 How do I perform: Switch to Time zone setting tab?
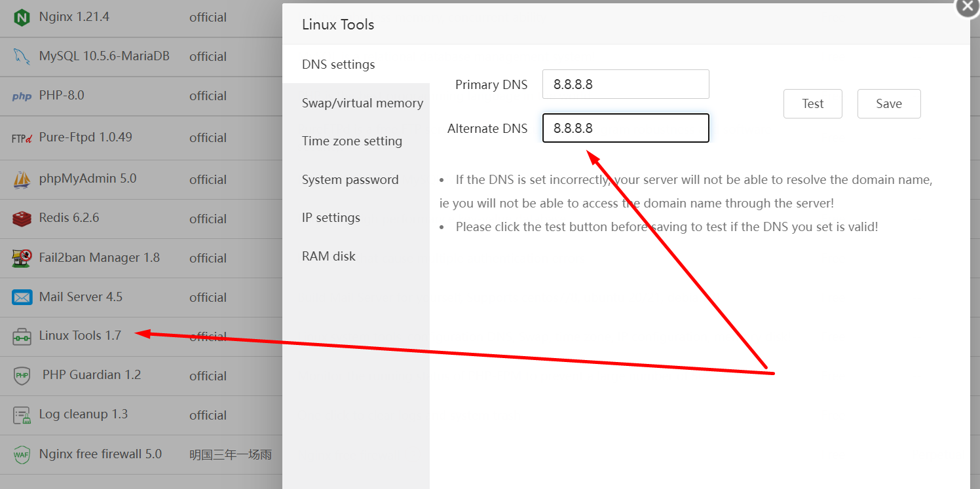click(352, 141)
